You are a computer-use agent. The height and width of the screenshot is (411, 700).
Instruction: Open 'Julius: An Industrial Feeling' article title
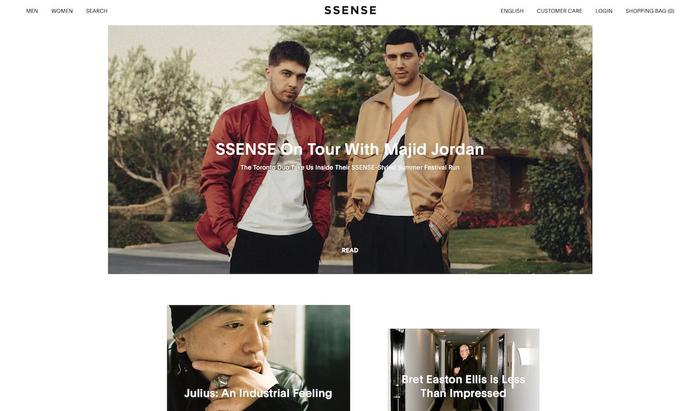(258, 393)
